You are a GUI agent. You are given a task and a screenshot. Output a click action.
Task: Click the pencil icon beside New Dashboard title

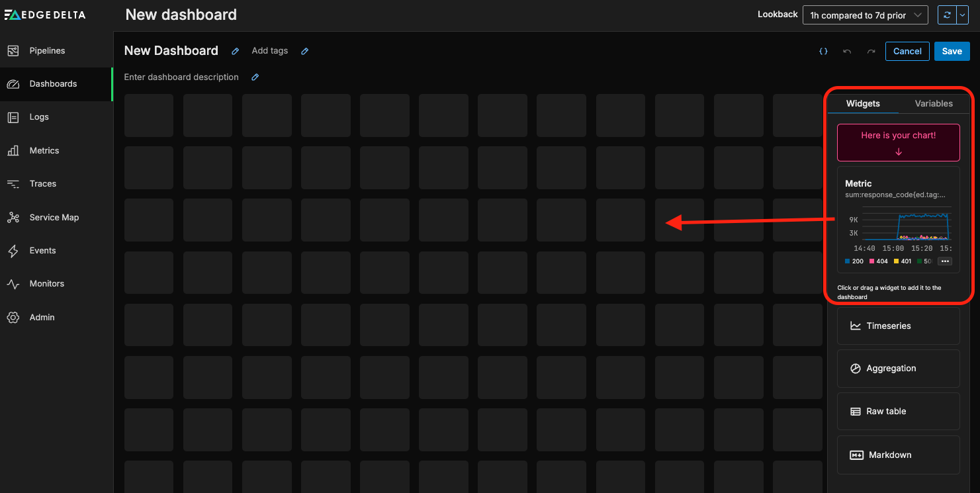pyautogui.click(x=235, y=52)
